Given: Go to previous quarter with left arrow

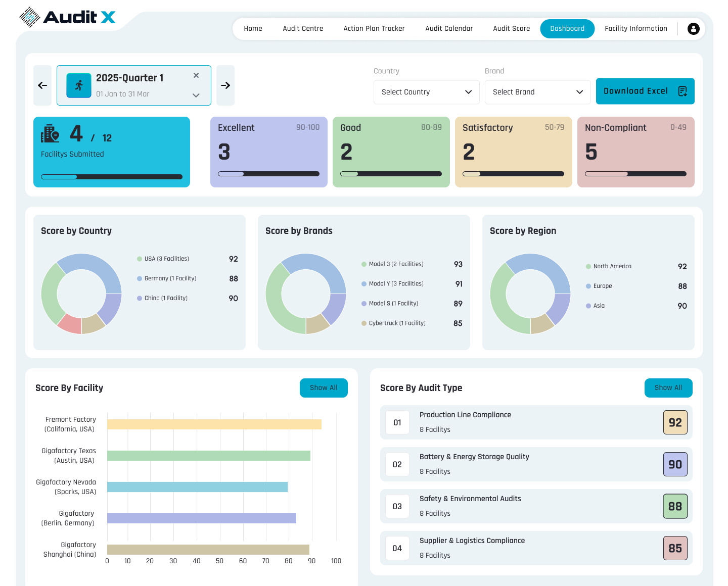Looking at the screenshot, I should pos(42,85).
